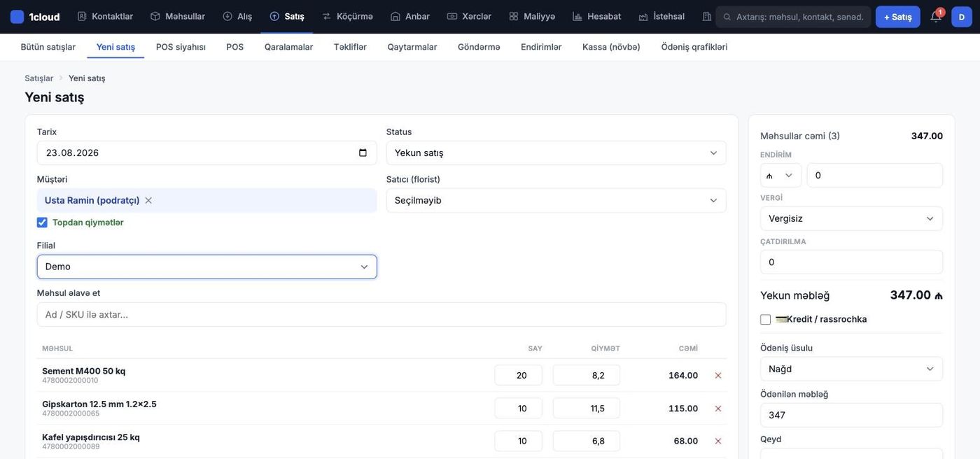Open the date picker calendar icon
Screen dimensions: 980x459
point(363,153)
